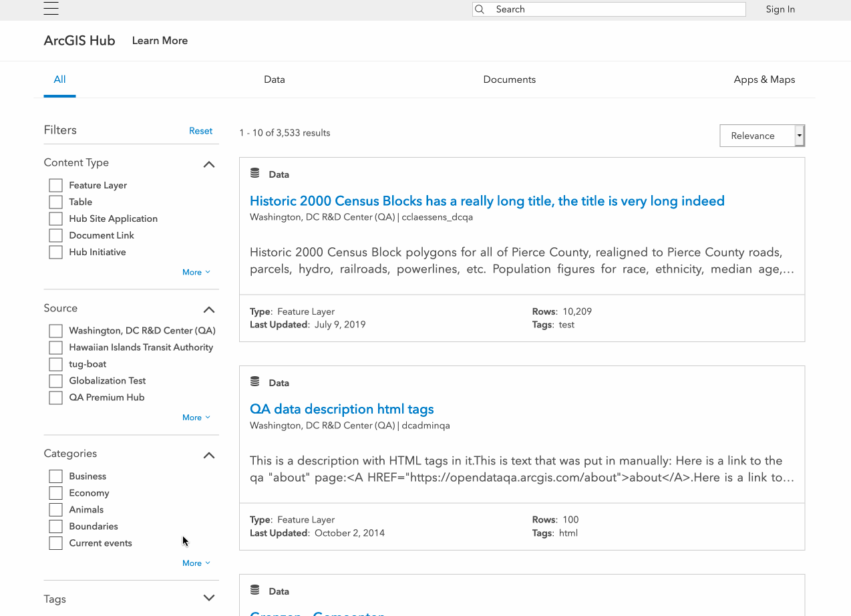Open the Relevance sort dropdown
851x616 pixels.
coord(761,136)
